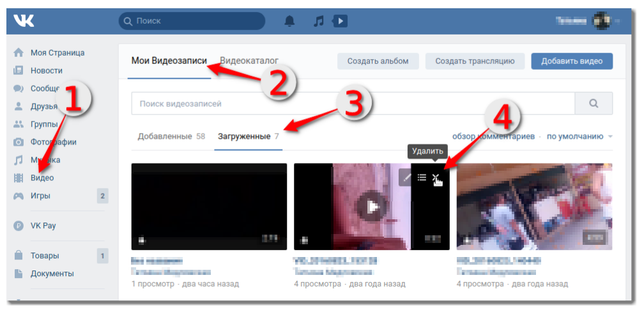Open Новости in sidebar
This screenshot has width=644, height=312.
(x=47, y=70)
